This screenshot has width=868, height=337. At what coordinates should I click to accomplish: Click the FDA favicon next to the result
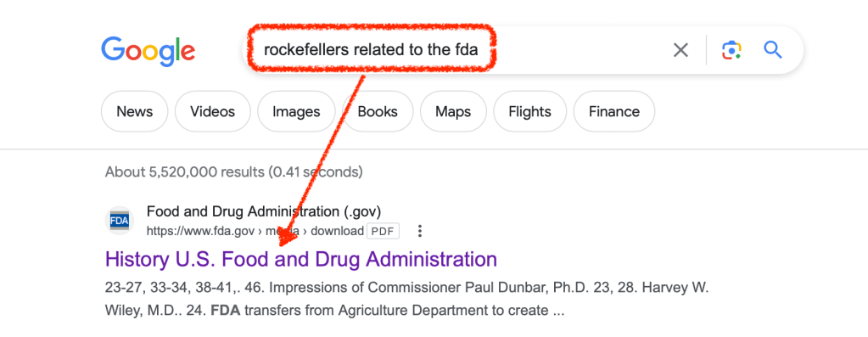pos(120,221)
